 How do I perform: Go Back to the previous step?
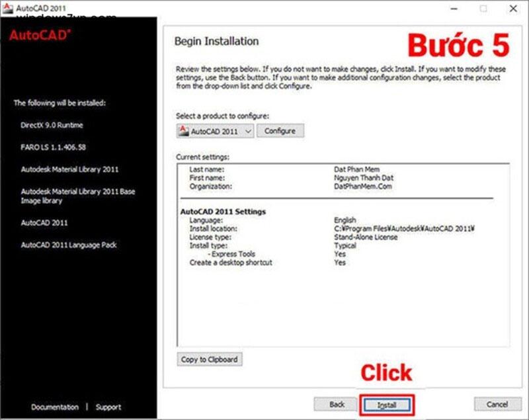coord(337,404)
